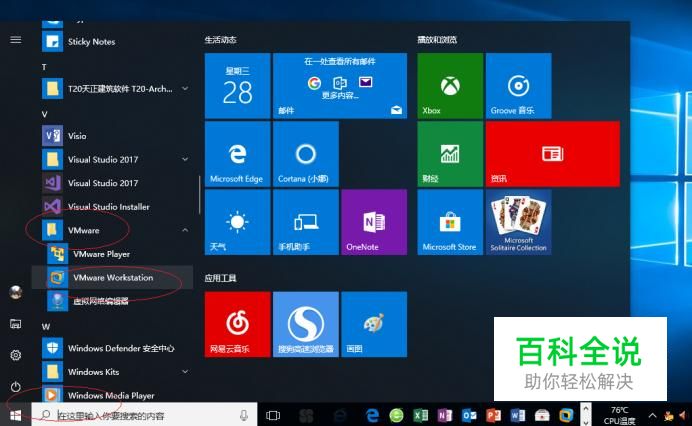Open the 邮件 mail tile
The image size is (692, 426).
point(340,86)
